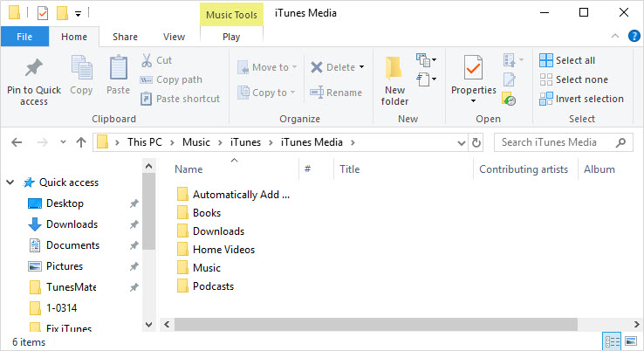The image size is (644, 351).
Task: Sort by the Name column header
Action: click(188, 169)
